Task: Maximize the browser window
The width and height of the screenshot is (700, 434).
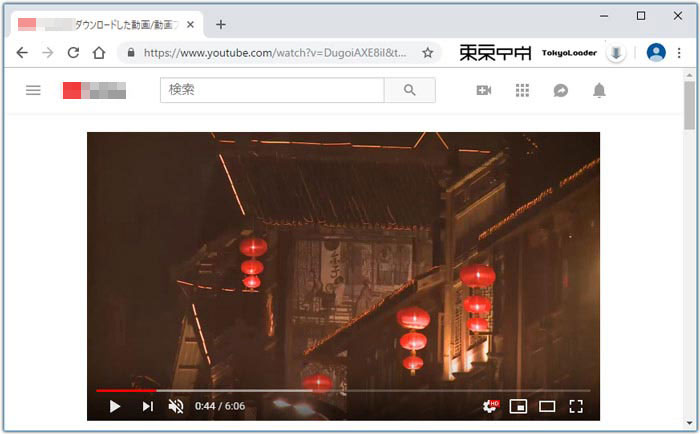Action: pyautogui.click(x=641, y=16)
